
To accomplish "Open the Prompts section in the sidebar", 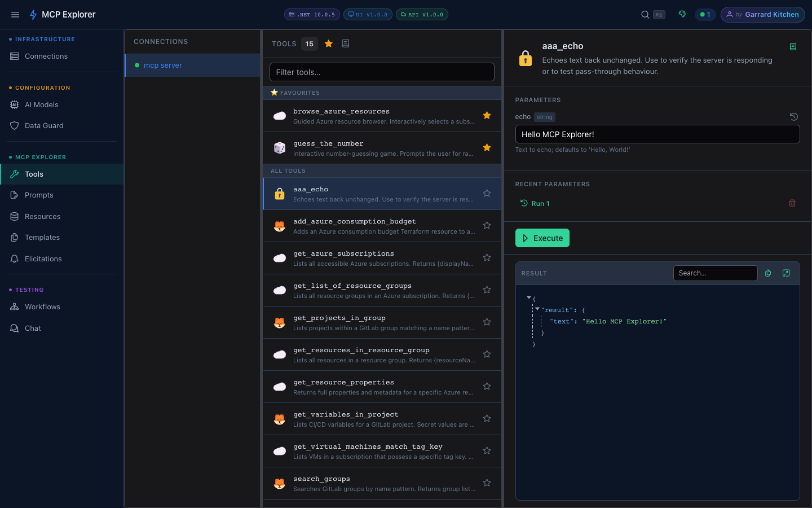I will point(39,195).
